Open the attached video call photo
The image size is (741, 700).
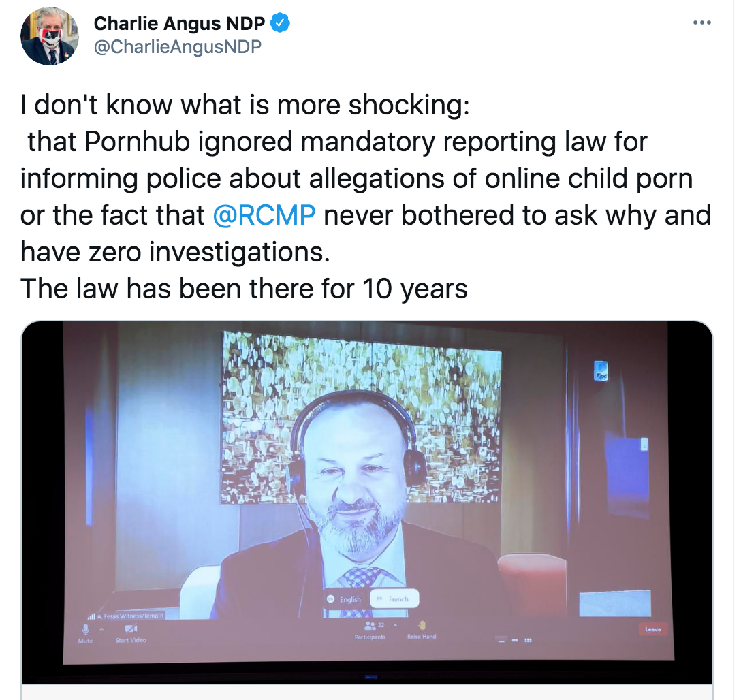click(366, 502)
